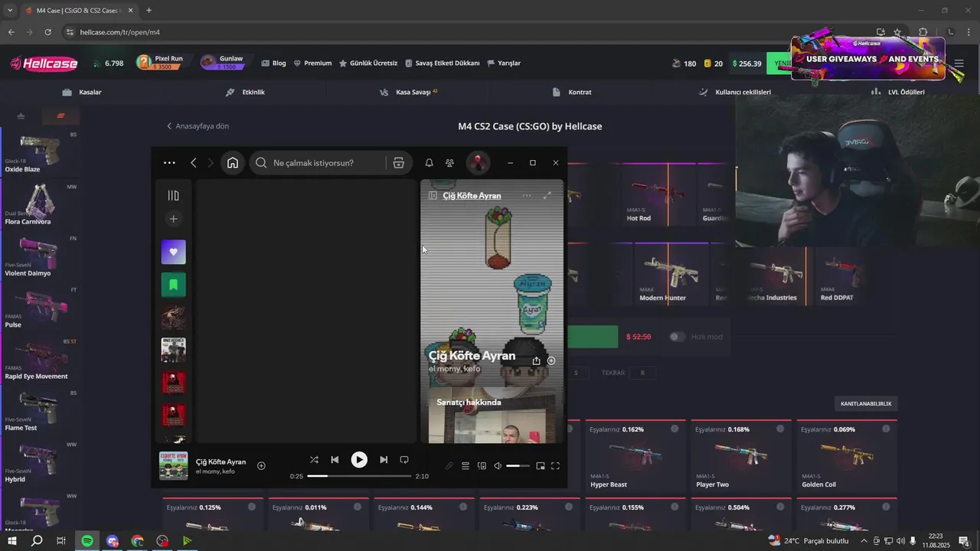Open Spotify profile avatar menu

coord(479,163)
